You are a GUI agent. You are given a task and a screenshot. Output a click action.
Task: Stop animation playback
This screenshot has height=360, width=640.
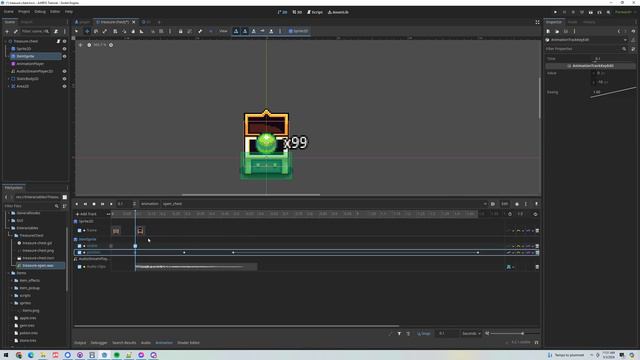(x=94, y=204)
